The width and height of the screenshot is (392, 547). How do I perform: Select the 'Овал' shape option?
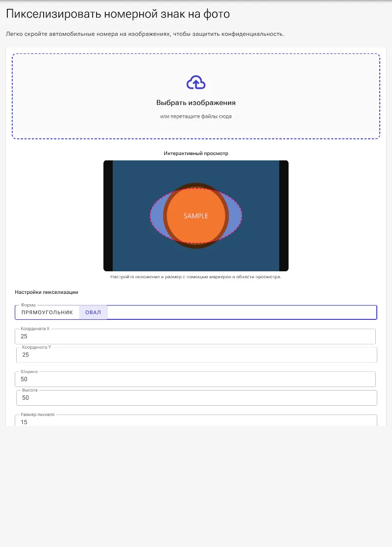pyautogui.click(x=93, y=312)
